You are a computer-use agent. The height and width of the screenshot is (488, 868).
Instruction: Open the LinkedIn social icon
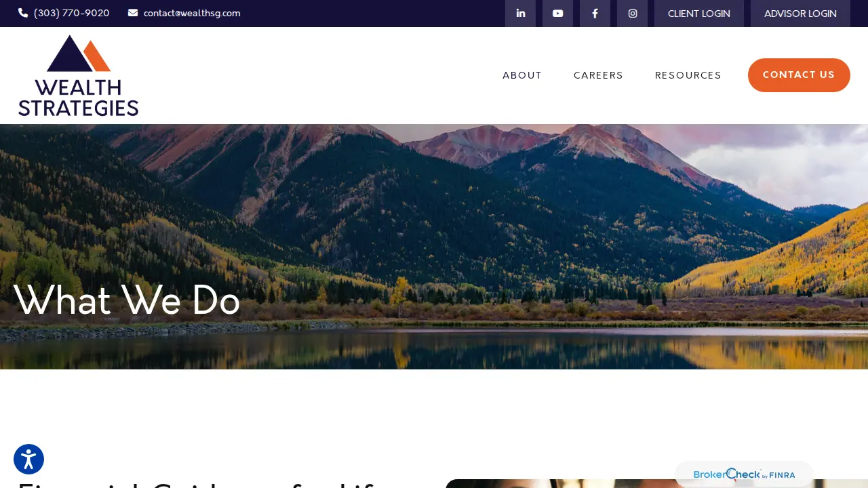(520, 14)
